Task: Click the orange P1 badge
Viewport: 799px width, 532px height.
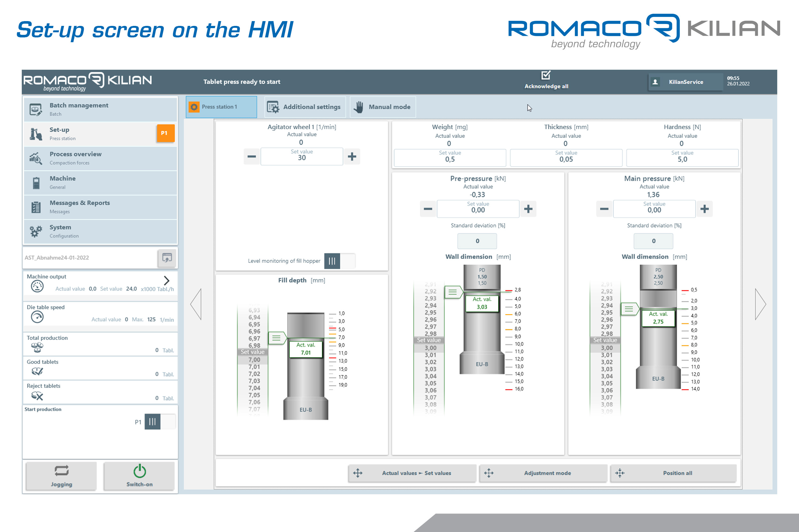Action: pyautogui.click(x=165, y=133)
